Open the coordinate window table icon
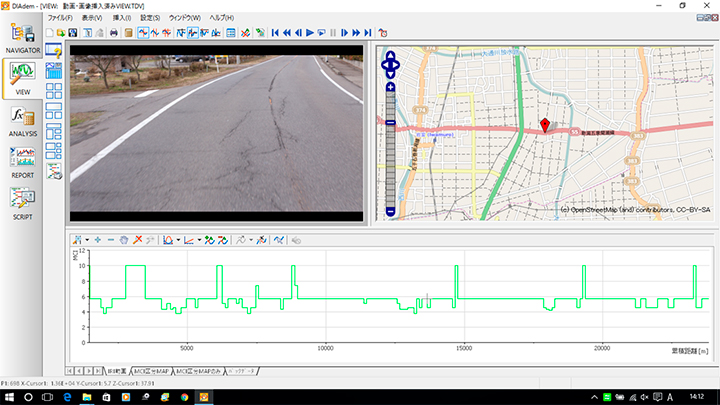Viewport: 720px width, 405px height. [231, 33]
